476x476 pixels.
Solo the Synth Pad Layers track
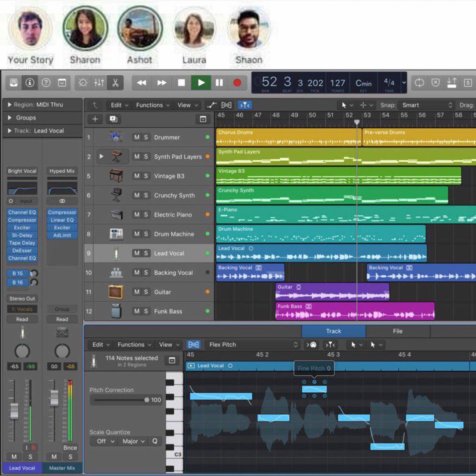tap(146, 157)
